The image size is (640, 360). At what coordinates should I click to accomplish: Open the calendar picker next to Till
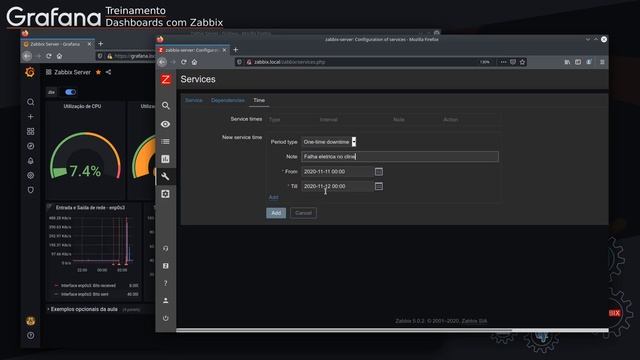(x=379, y=186)
